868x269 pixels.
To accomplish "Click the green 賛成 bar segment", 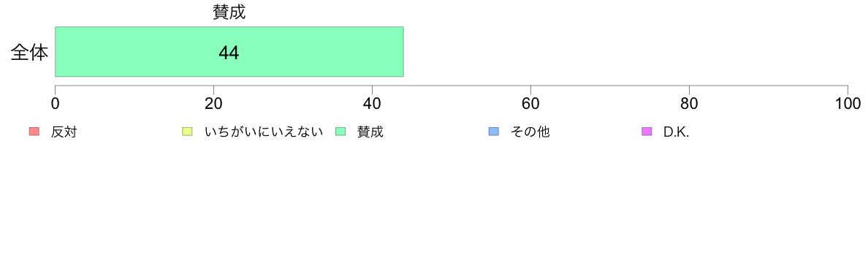I will coord(229,51).
